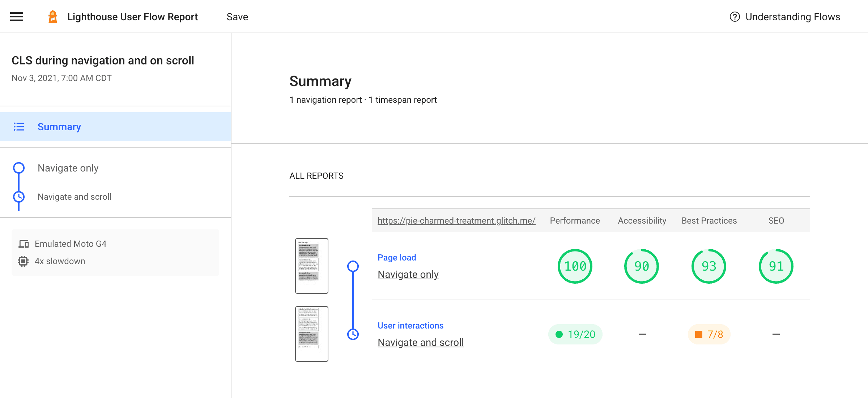Viewport: 868px width, 398px height.
Task: Click the Navigate and scroll report thumbnail
Action: pyautogui.click(x=311, y=334)
